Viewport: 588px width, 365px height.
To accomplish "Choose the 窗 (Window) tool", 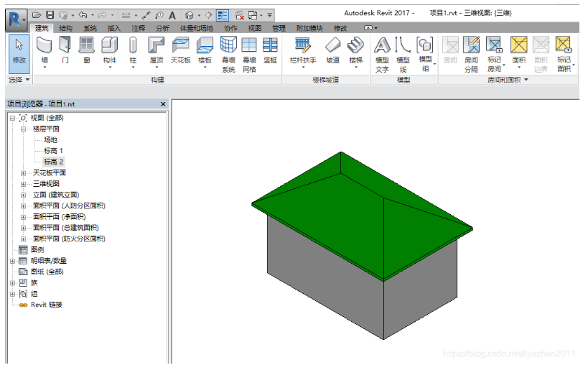I will point(87,50).
